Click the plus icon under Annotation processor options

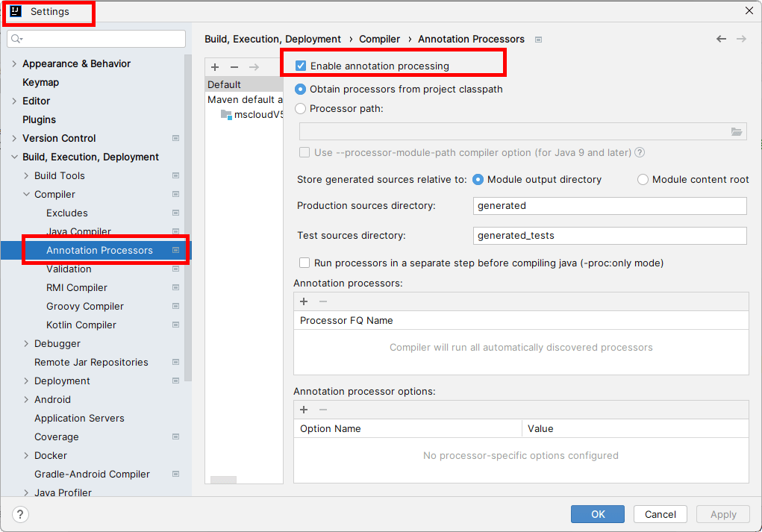[x=304, y=410]
